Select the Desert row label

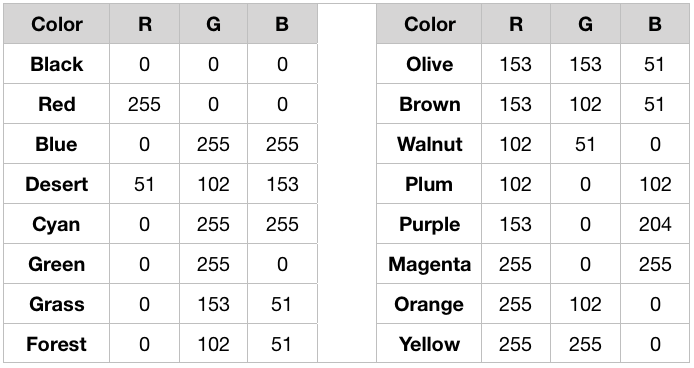[57, 184]
